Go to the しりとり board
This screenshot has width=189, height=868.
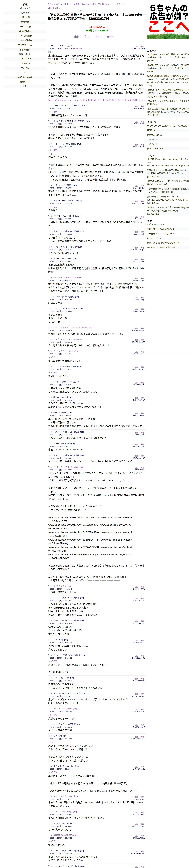coord(25,13)
